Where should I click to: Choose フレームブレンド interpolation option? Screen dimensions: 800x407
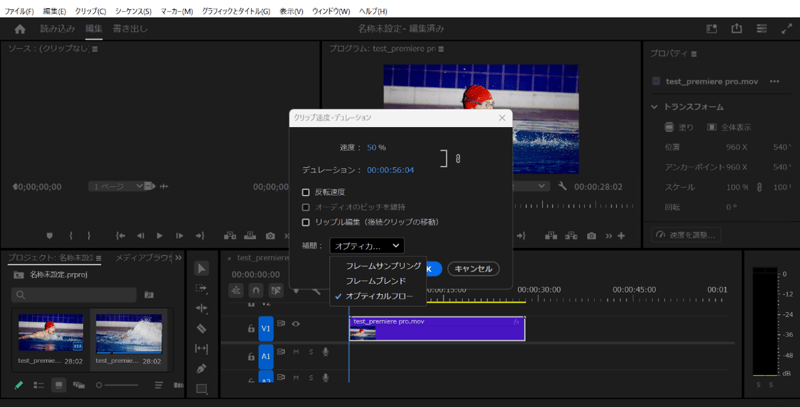tap(375, 281)
